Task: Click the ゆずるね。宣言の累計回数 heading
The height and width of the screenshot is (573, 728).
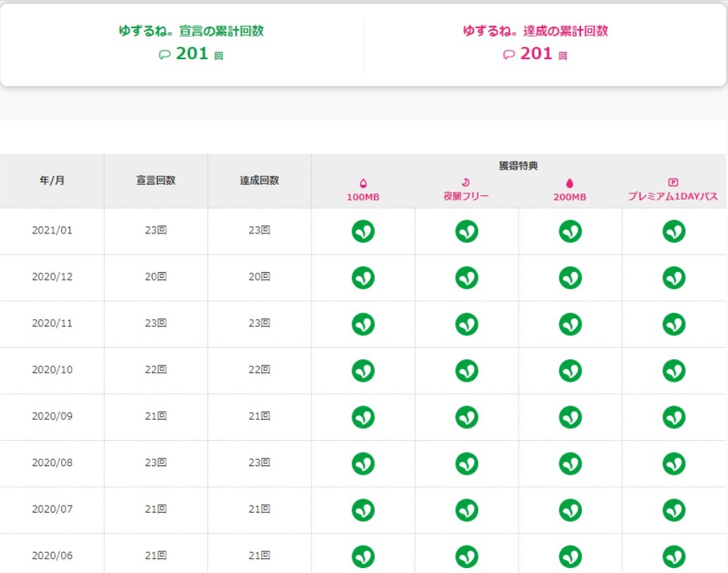Action: coord(191,31)
